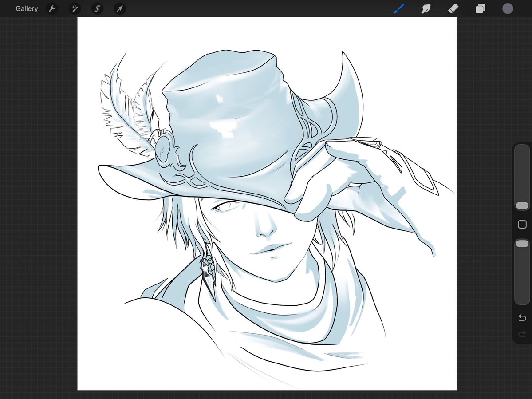Select the Brush tool
The image size is (532, 399).
tap(399, 8)
